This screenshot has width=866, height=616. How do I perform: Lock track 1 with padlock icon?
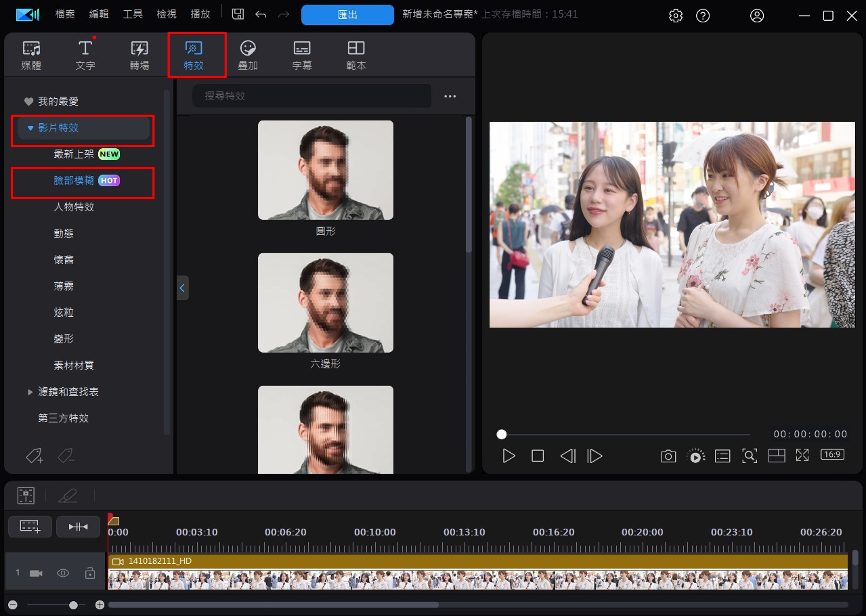(x=90, y=573)
